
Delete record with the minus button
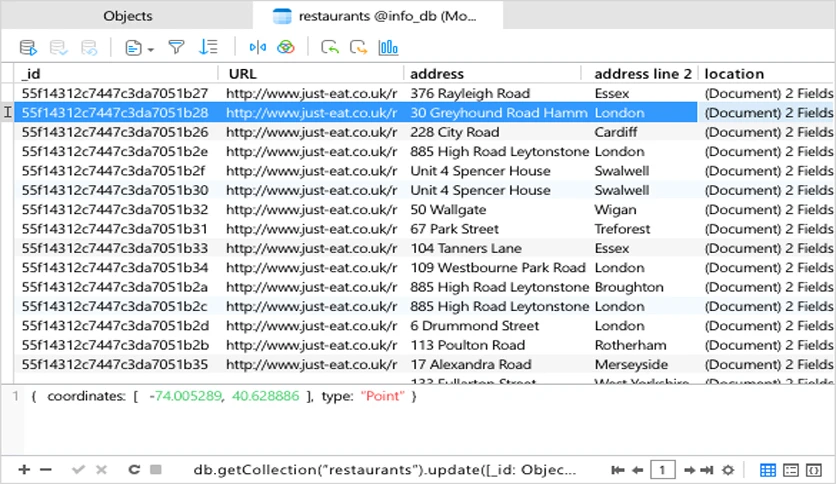click(46, 470)
